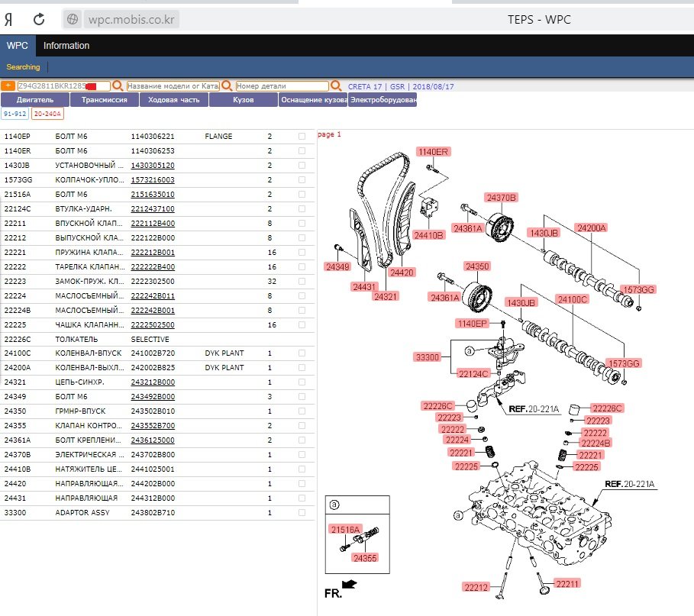Check the box for row 22211
The width and height of the screenshot is (694, 616).
point(302,223)
